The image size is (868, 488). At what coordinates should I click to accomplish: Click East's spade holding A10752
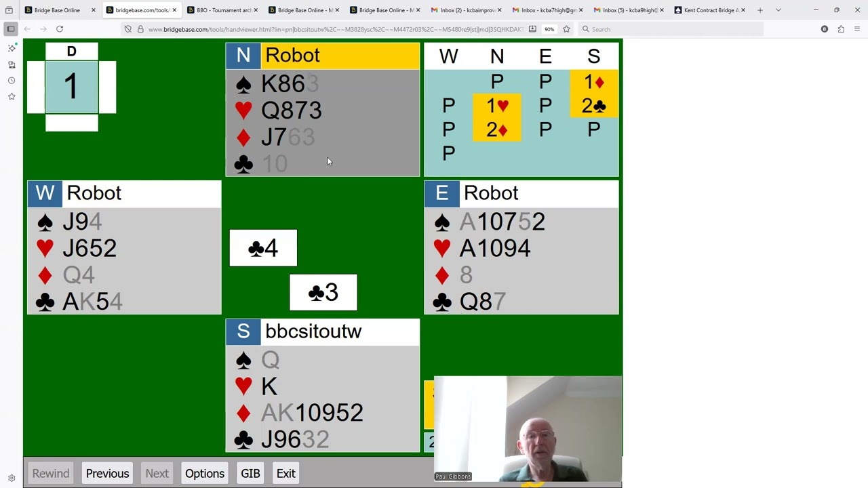502,222
